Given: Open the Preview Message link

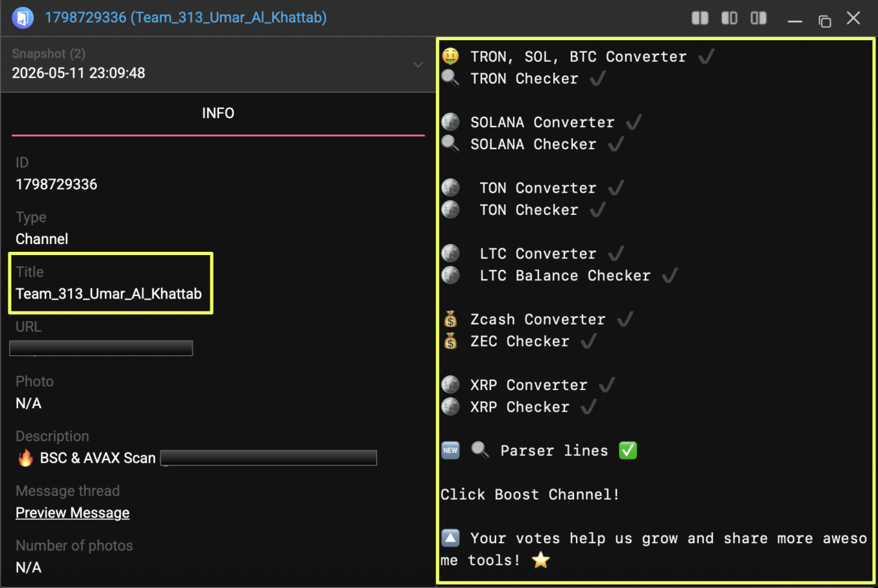Looking at the screenshot, I should (73, 513).
